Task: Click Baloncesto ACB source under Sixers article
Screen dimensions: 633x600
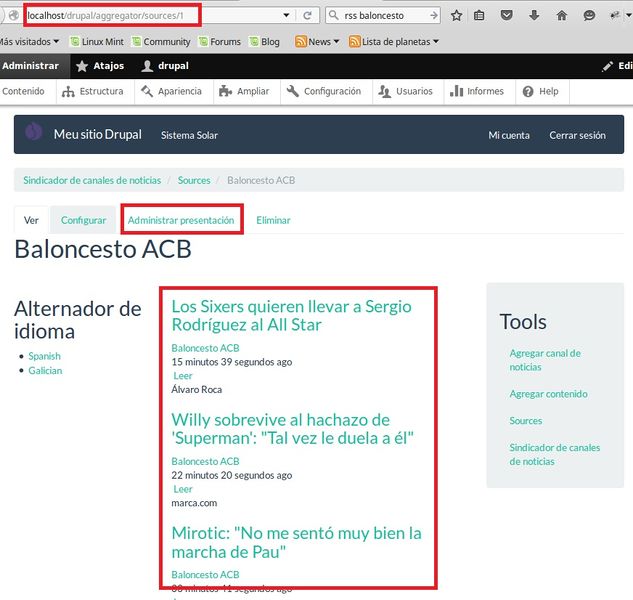Action: [205, 348]
